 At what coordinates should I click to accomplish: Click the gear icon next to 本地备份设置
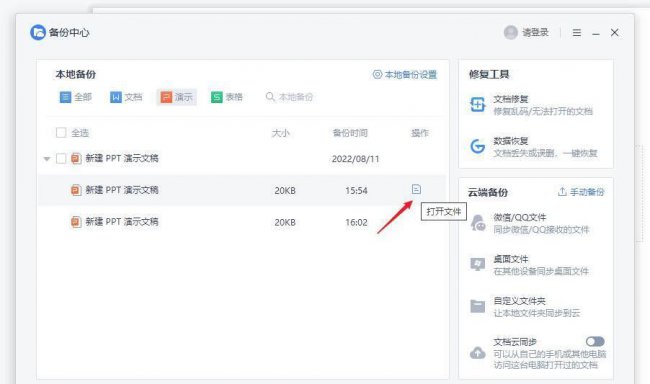(377, 75)
